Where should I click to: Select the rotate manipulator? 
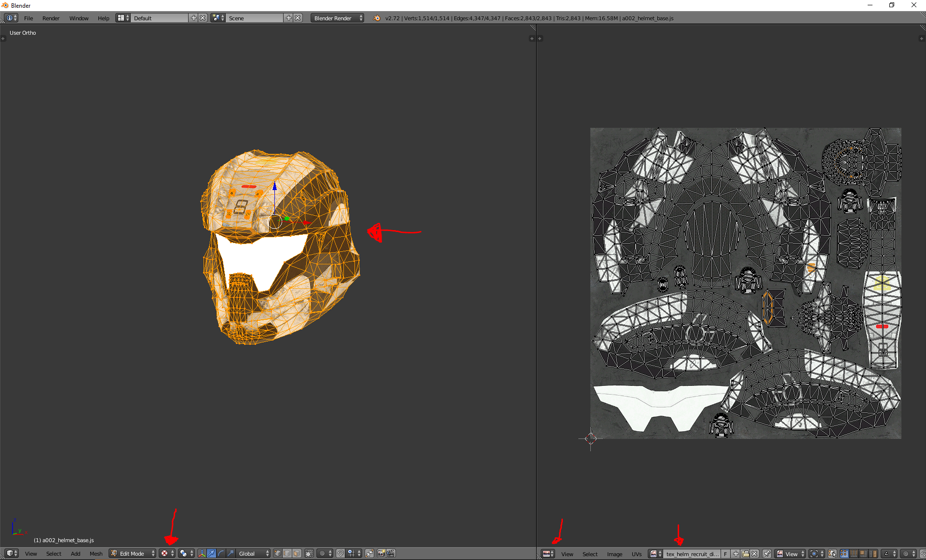pyautogui.click(x=221, y=553)
